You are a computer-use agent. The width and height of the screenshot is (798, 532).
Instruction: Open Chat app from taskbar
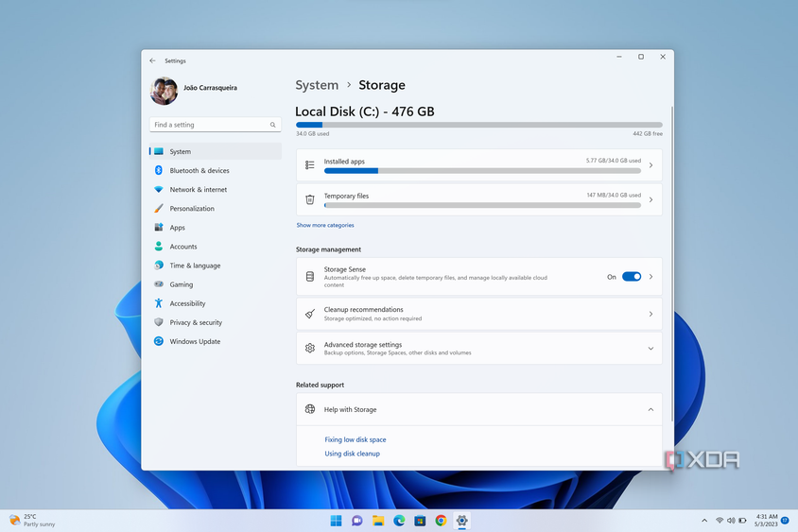pos(357,521)
